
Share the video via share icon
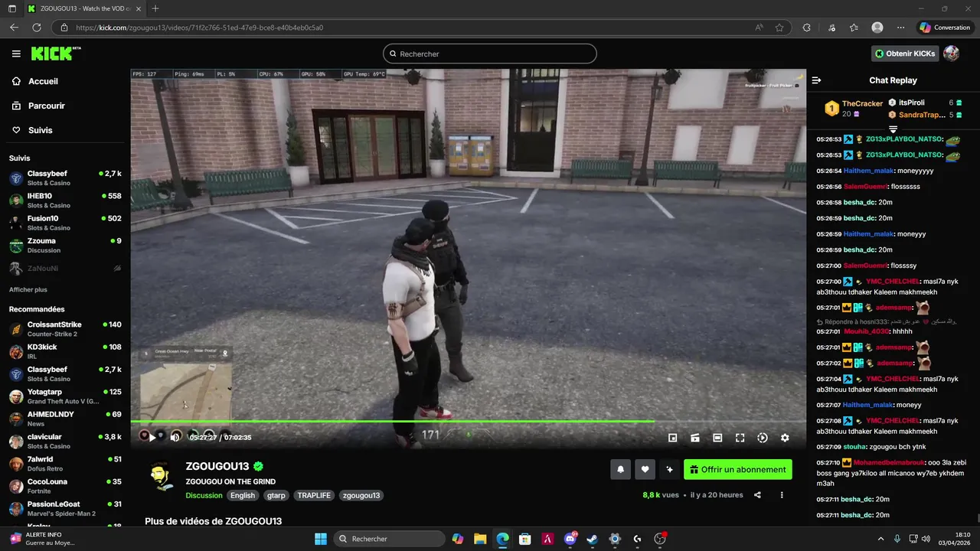[757, 495]
